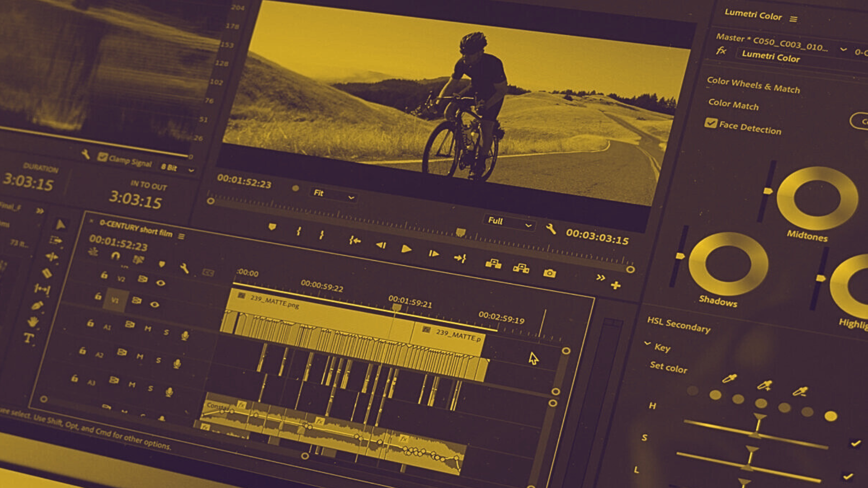
Task: Open the HSL Secondary section
Action: [x=679, y=324]
